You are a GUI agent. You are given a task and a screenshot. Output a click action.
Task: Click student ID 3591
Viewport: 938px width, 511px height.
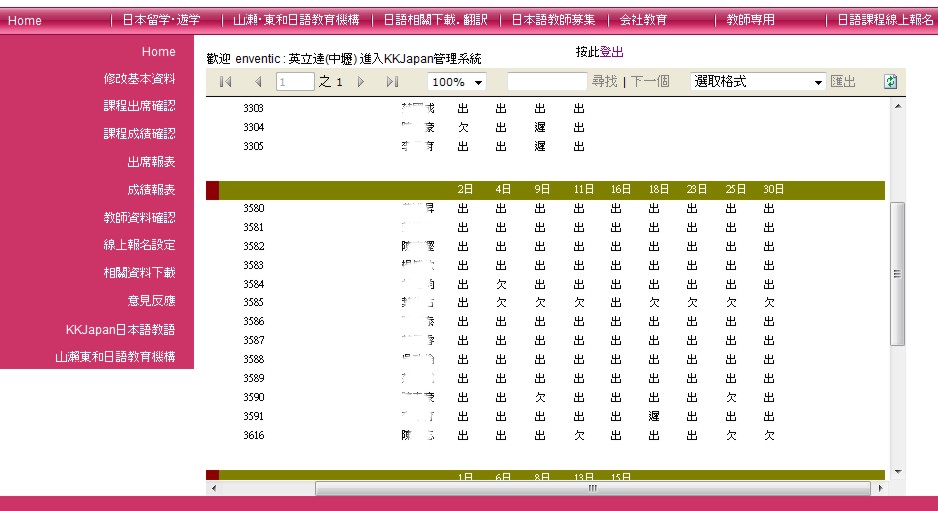pos(254,416)
